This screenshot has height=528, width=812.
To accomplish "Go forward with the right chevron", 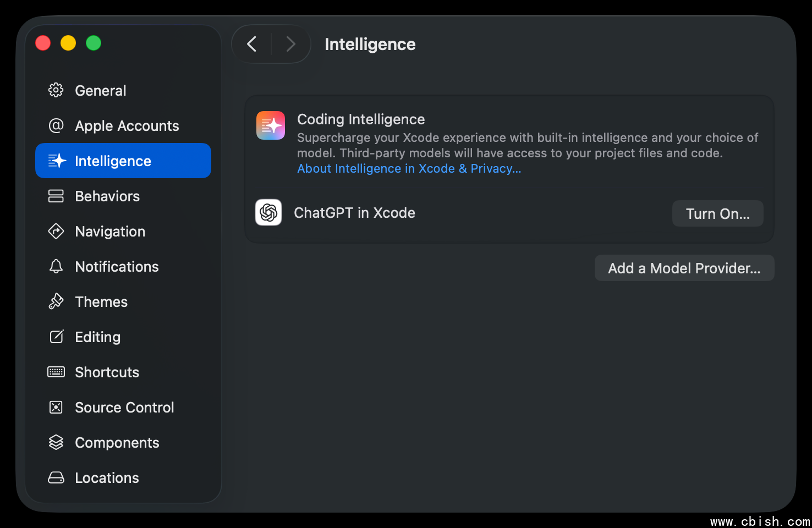I will point(291,44).
